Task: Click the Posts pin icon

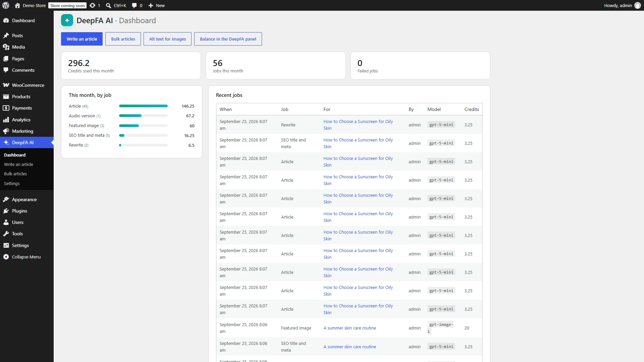Action: pos(6,36)
